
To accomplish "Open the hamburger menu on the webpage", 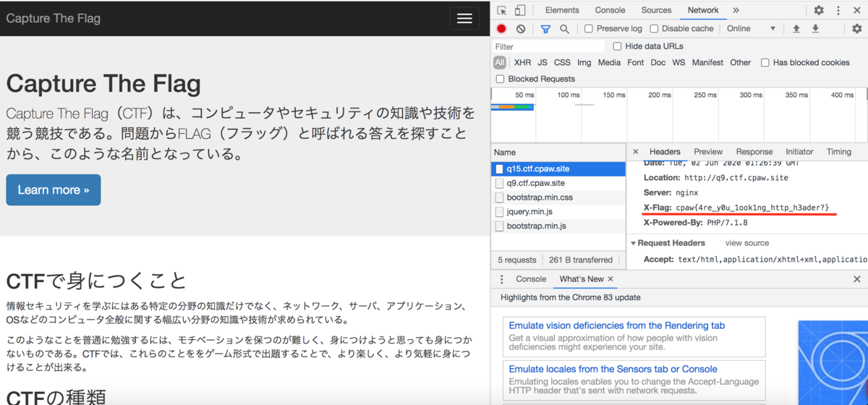I will (x=464, y=18).
